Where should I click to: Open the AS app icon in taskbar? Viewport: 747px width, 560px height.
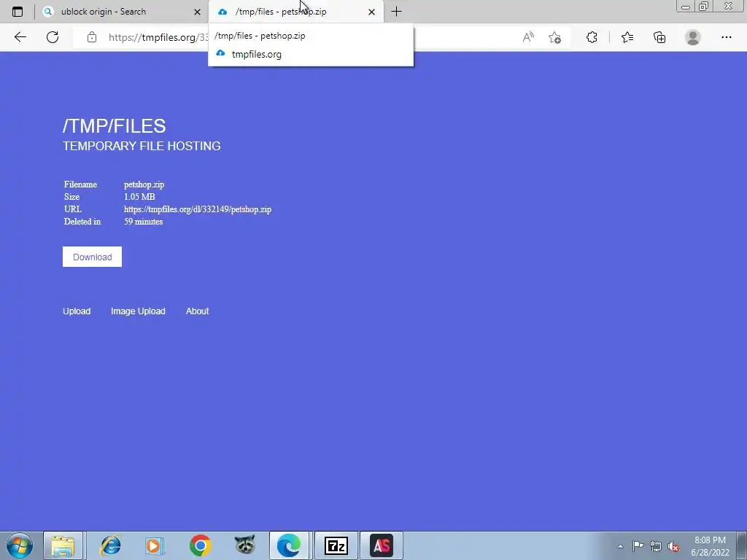381,545
